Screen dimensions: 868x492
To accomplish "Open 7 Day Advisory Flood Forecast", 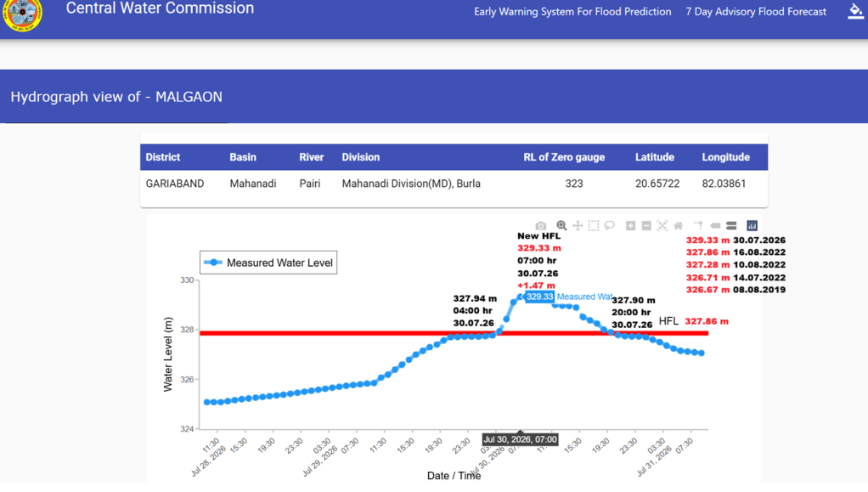I will point(756,12).
